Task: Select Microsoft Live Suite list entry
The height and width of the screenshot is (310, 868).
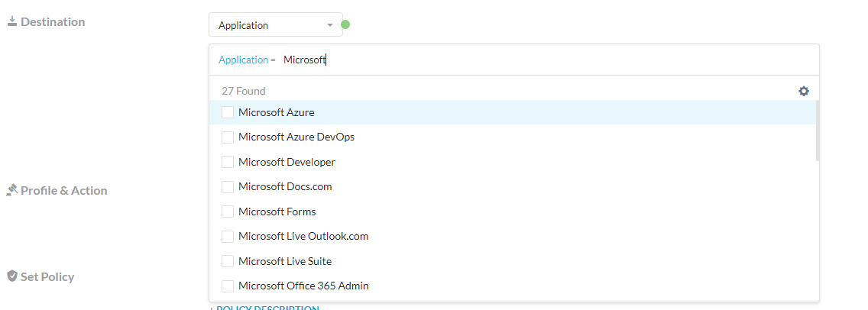Action: 285,261
